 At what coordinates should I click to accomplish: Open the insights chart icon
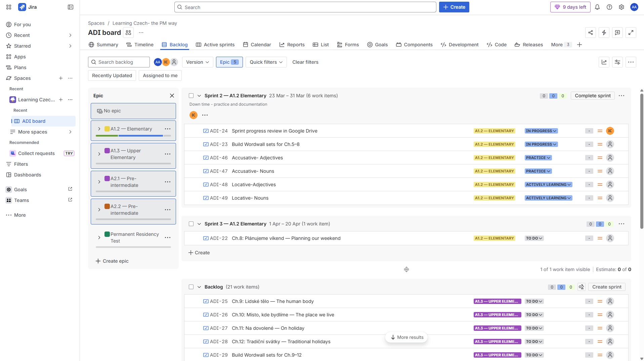click(x=604, y=62)
